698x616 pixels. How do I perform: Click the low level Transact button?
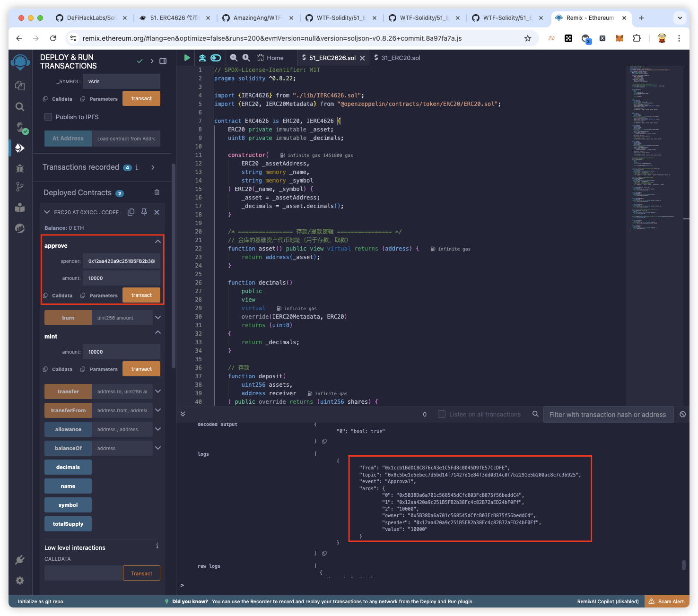pyautogui.click(x=141, y=573)
